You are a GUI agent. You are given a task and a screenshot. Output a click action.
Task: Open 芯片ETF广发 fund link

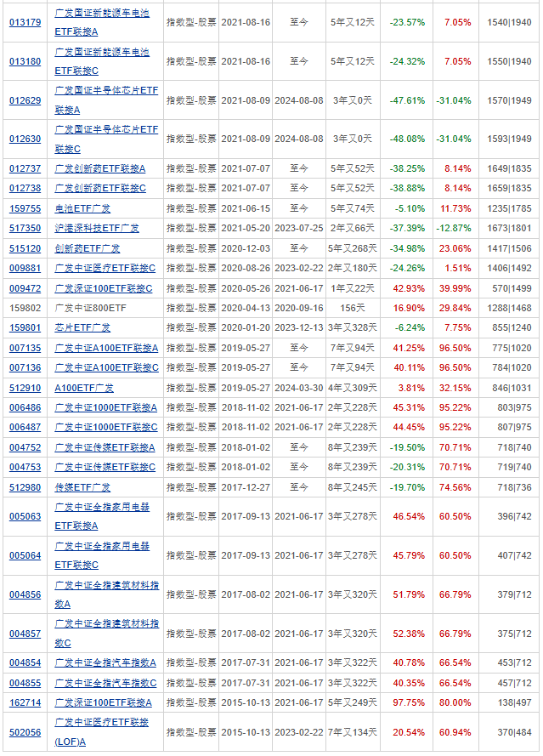coord(82,328)
